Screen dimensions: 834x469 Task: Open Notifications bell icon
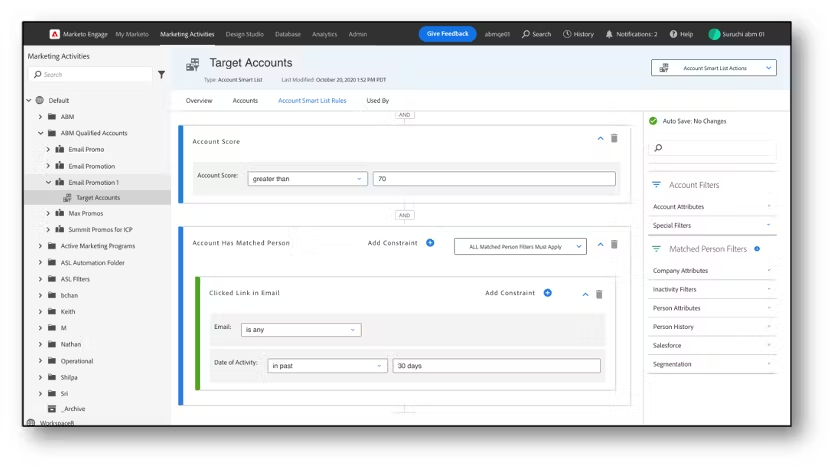click(609, 34)
